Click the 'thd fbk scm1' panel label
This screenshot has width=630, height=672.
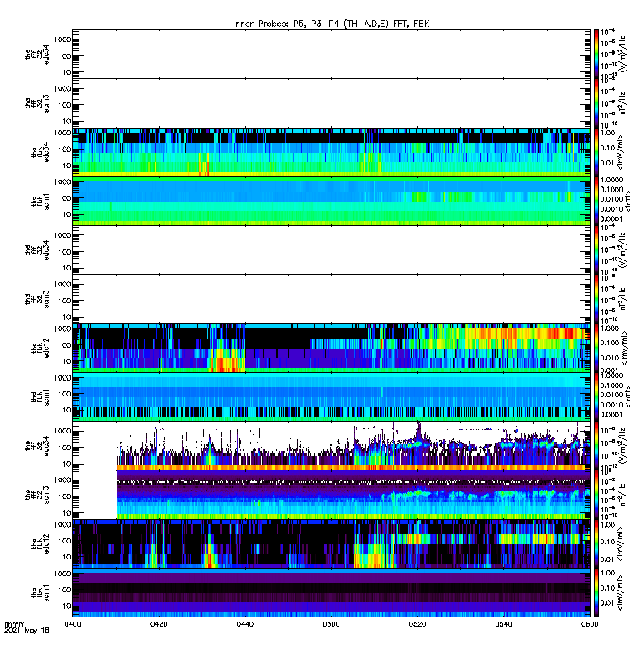point(40,396)
